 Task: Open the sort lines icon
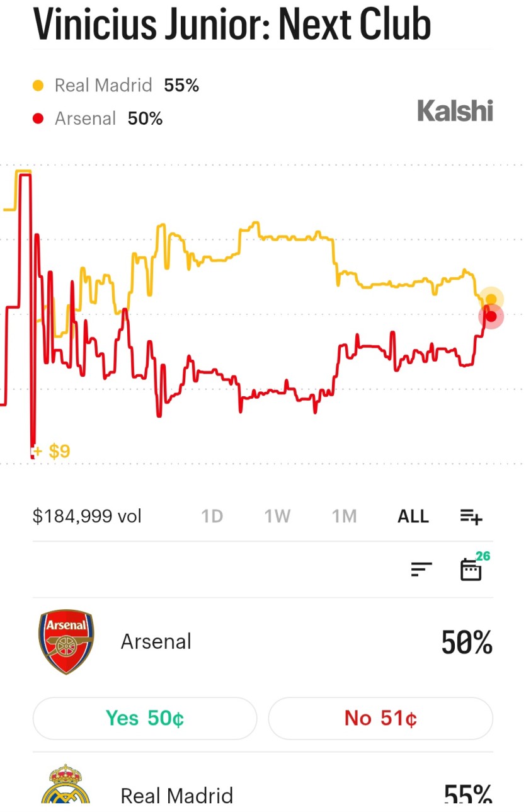point(421,569)
